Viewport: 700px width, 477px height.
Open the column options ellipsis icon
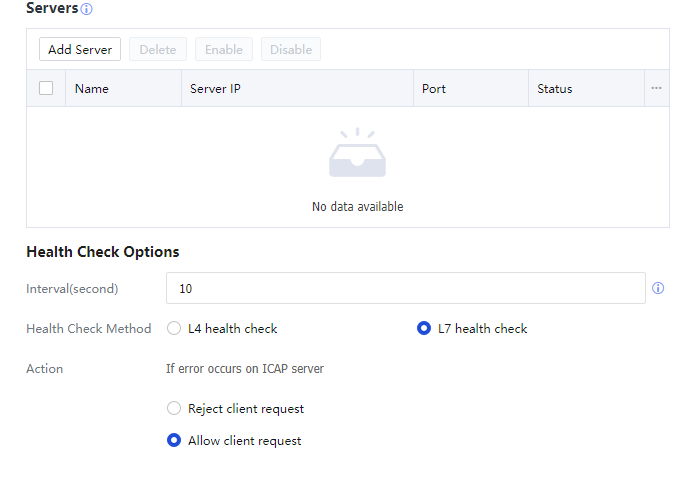(656, 88)
